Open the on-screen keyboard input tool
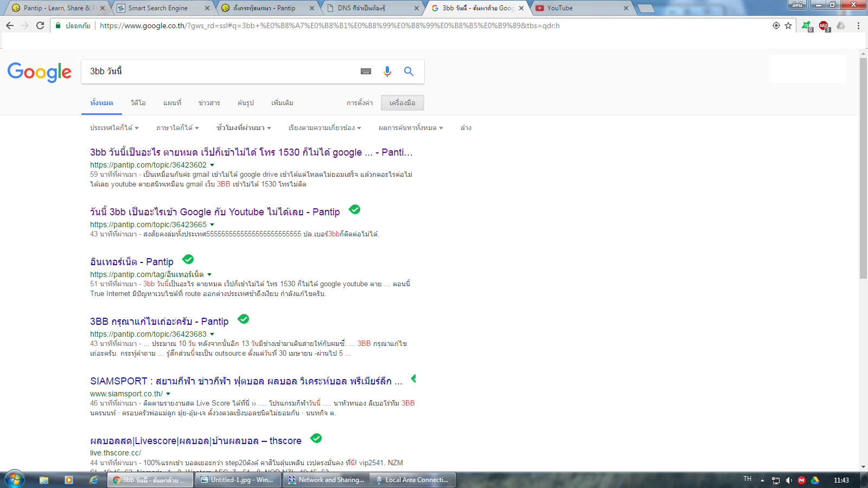Viewport: 868px width, 488px height. point(366,71)
